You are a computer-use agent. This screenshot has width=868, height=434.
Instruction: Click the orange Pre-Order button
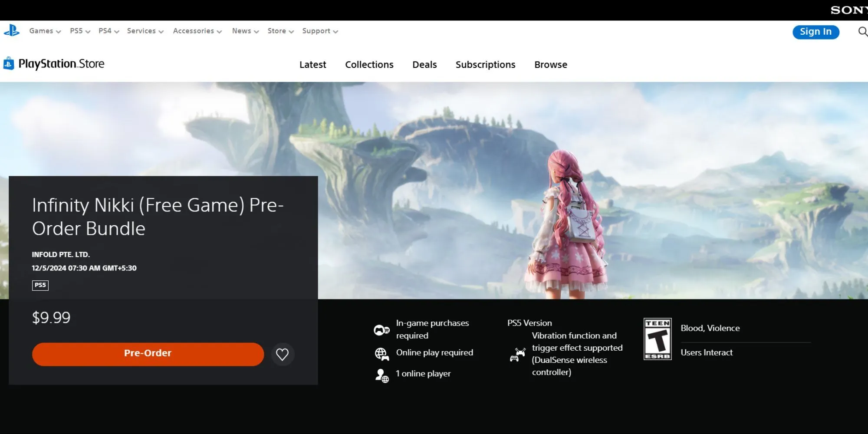click(x=148, y=354)
